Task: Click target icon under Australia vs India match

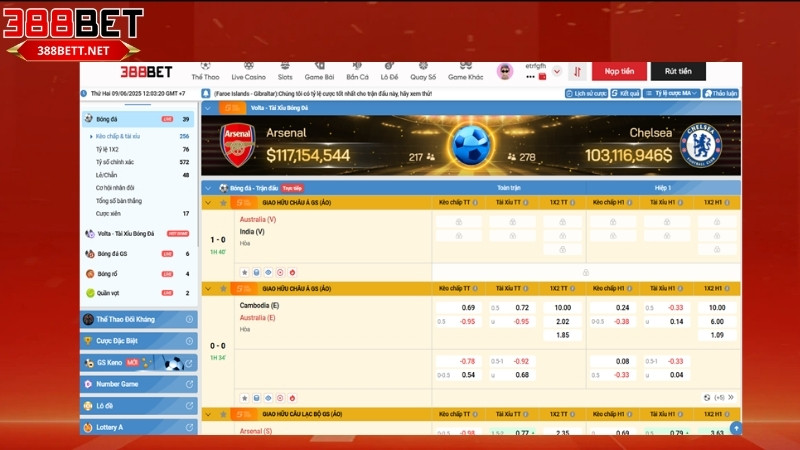Action: (280, 272)
